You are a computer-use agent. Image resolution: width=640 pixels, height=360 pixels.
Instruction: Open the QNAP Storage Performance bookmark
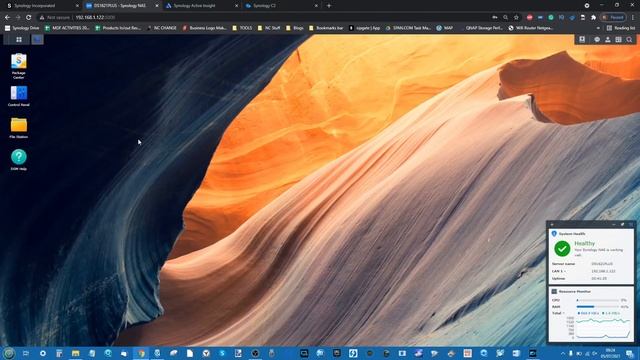[x=482, y=28]
